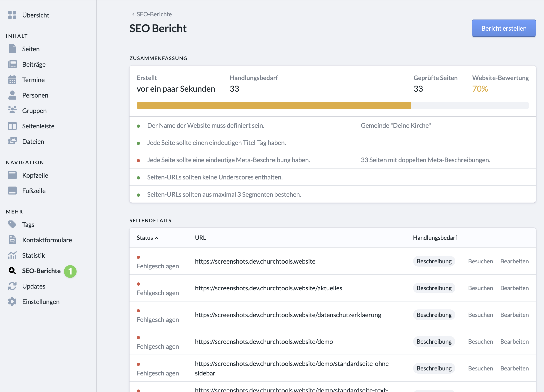Image resolution: width=544 pixels, height=392 pixels.
Task: Click Bearbeiten for the datenschutzerklaerung page
Action: click(x=514, y=315)
